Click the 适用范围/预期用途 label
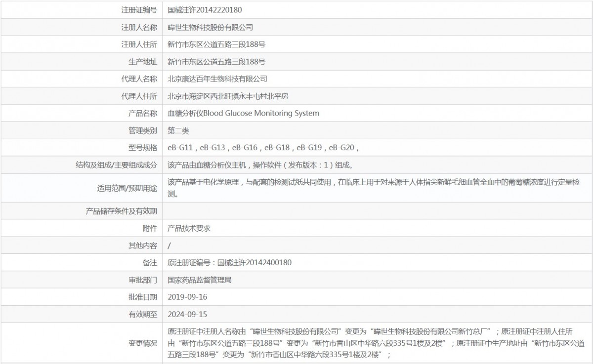Screen dimensions: 593x364 pos(127,188)
